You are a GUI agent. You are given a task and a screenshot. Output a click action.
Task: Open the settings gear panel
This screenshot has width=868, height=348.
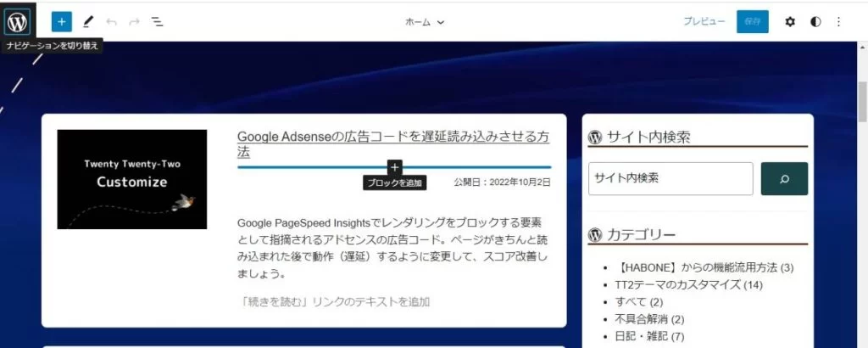click(x=790, y=21)
